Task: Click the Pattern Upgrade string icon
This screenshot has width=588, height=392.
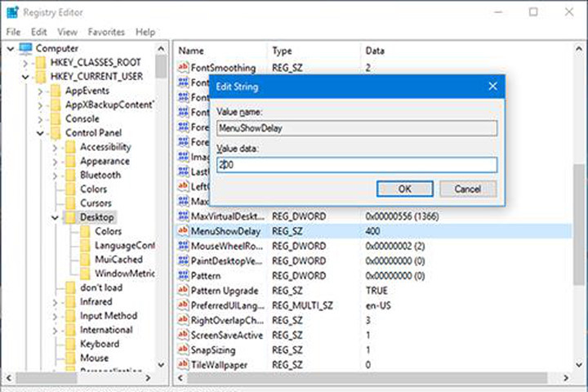Action: tap(183, 291)
